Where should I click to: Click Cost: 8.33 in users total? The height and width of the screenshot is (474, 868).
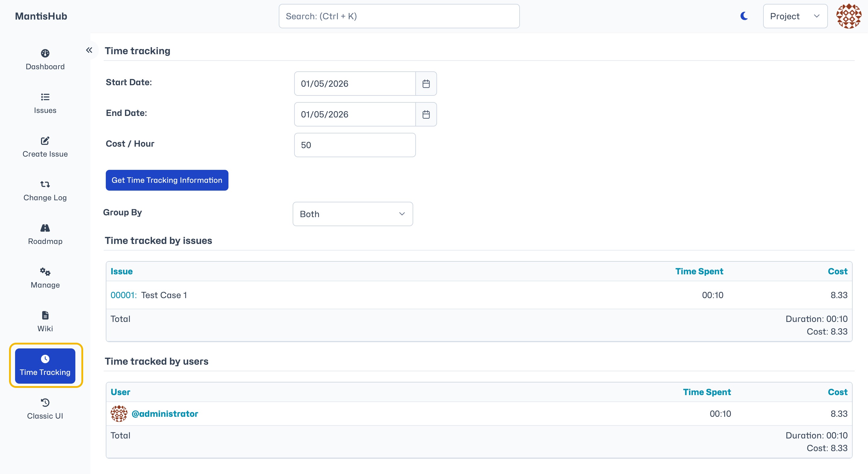[827, 448]
